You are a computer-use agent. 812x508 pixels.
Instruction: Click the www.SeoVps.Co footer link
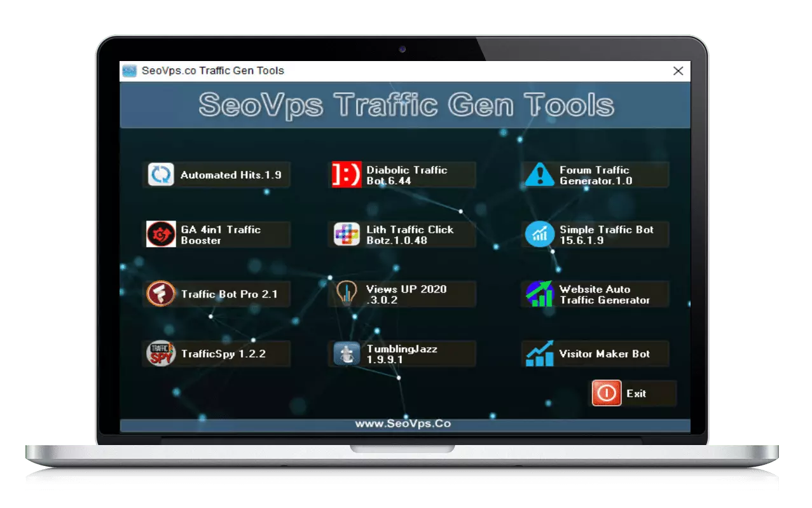pos(403,423)
